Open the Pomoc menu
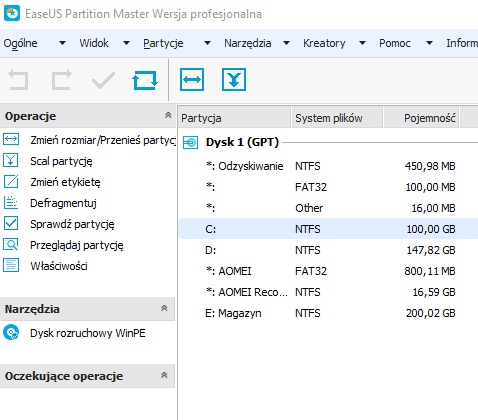 tap(395, 43)
